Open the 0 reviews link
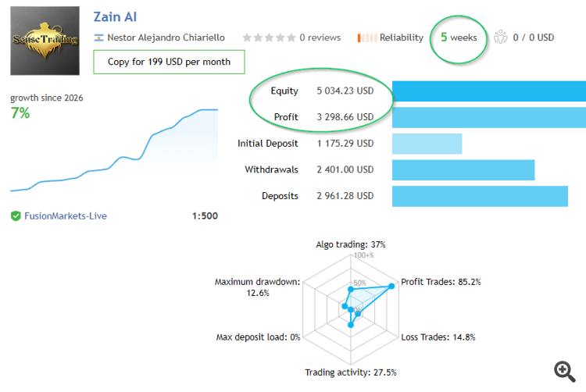Image resolution: width=586 pixels, height=392 pixels. [320, 37]
